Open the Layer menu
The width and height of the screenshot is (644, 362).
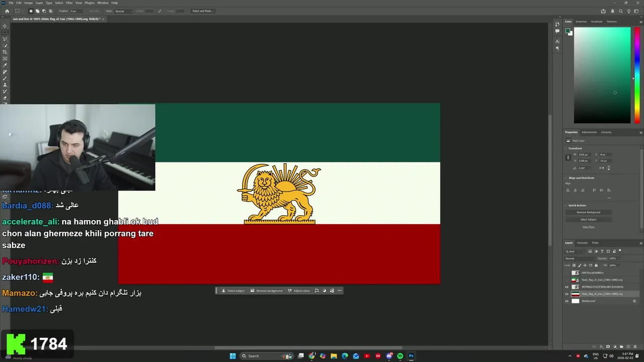39,3
